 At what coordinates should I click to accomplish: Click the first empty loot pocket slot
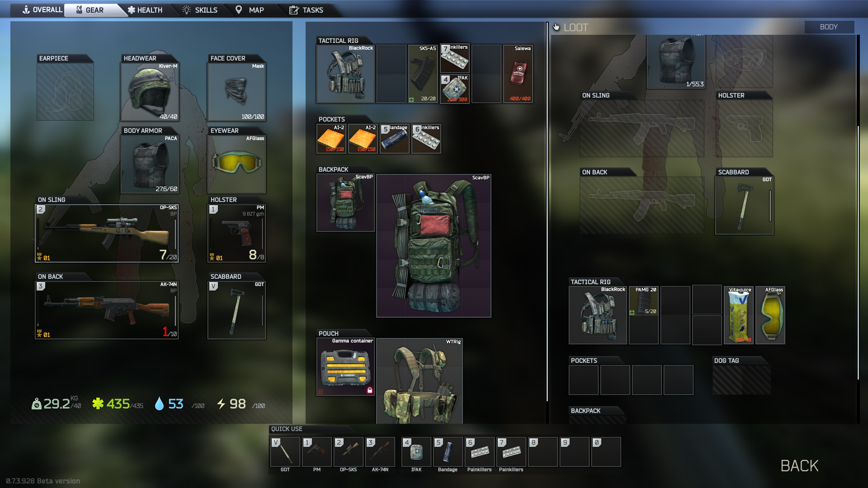pos(584,380)
